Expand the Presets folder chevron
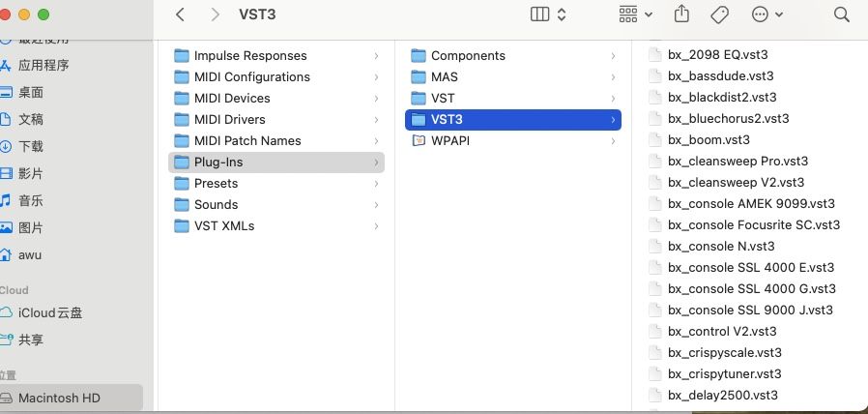The width and height of the screenshot is (868, 414). 376,183
